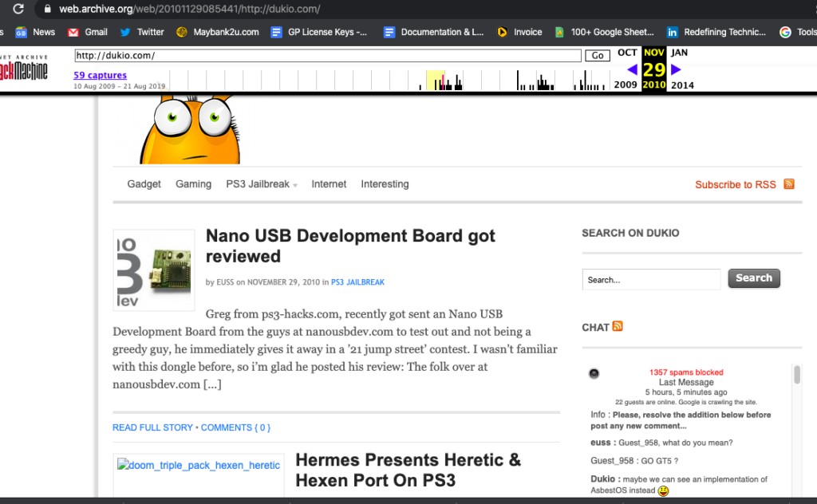The image size is (817, 504).
Task: Click the round avatar icon in chat box
Action: [x=594, y=373]
